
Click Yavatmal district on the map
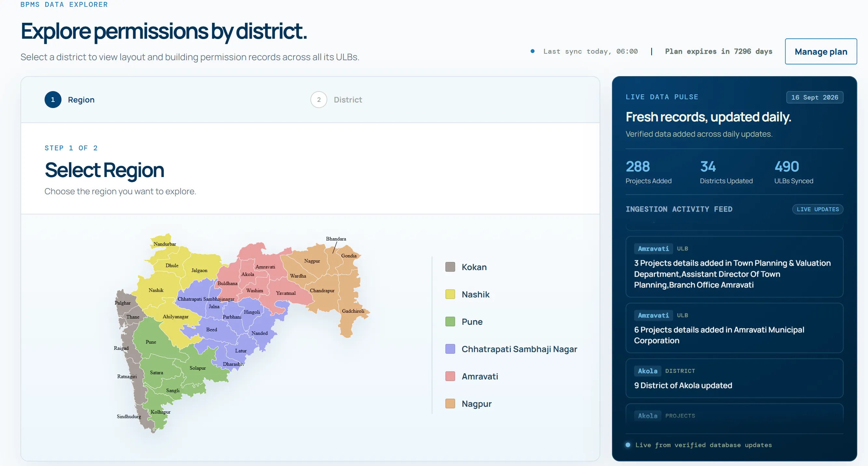pyautogui.click(x=286, y=293)
